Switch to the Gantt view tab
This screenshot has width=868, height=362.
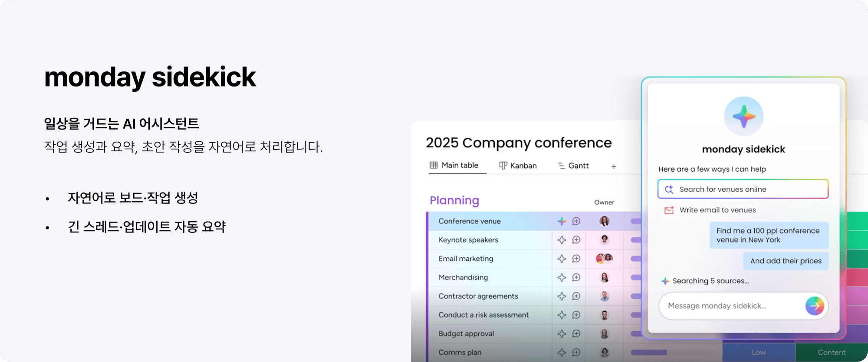pos(573,166)
